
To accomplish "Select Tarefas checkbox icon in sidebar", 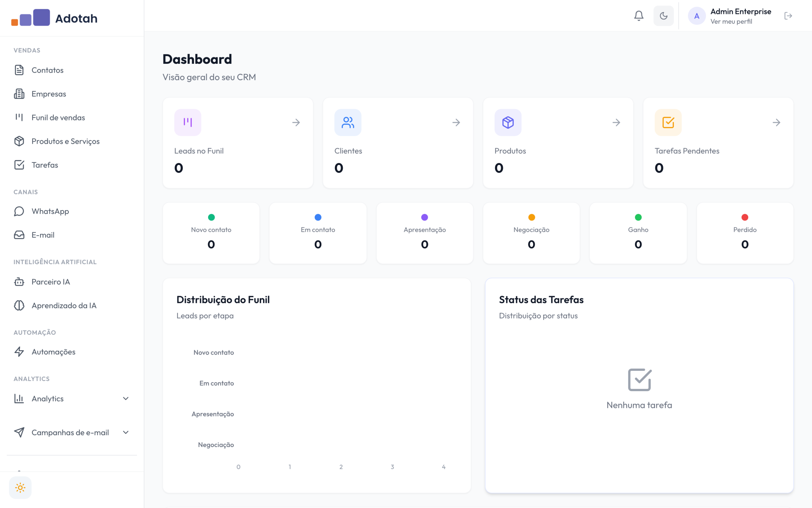I will [x=19, y=165].
